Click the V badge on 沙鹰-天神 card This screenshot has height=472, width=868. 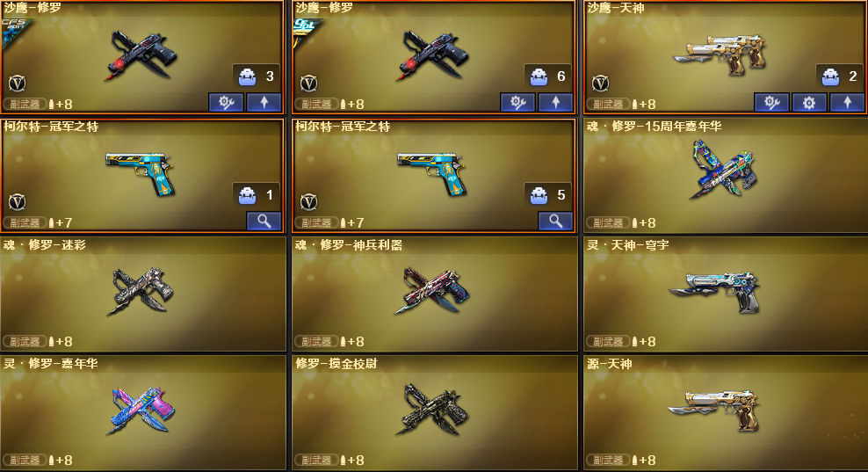coord(601,84)
